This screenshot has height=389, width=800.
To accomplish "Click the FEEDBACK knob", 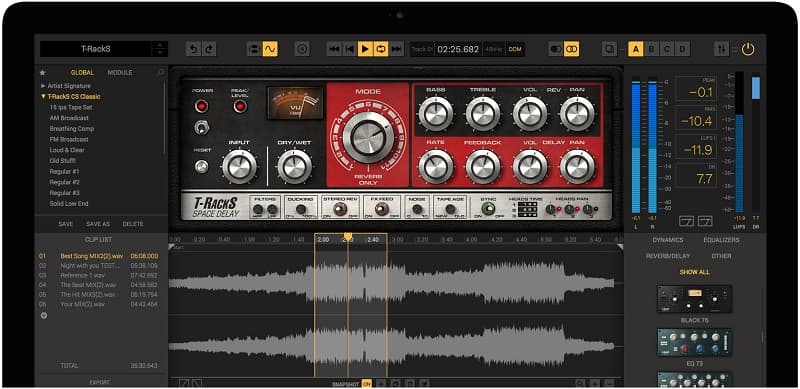I will point(483,166).
